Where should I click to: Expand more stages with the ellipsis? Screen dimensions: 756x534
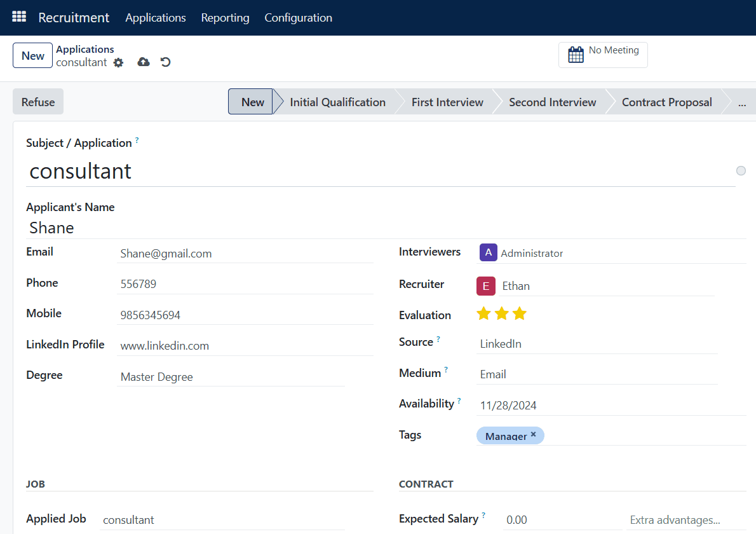[x=741, y=102]
